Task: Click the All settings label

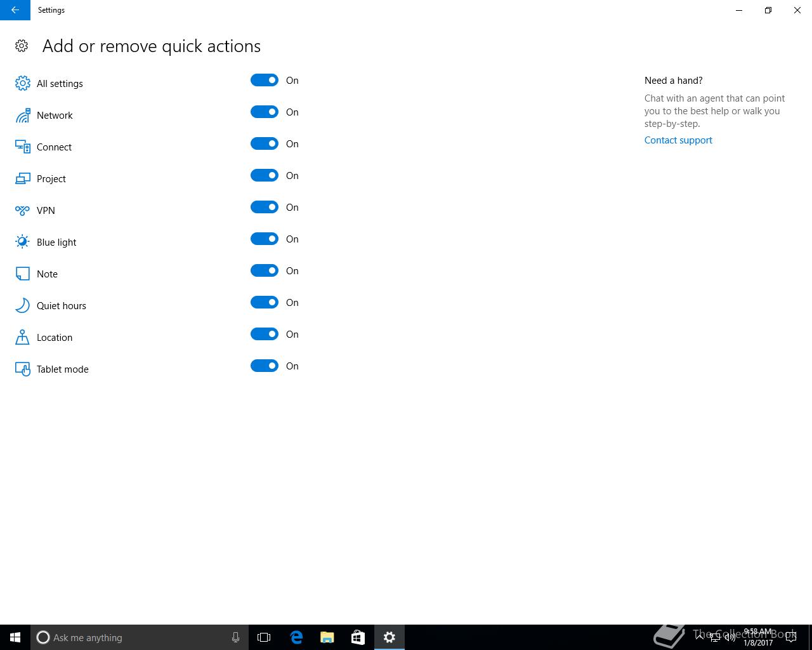Action: click(60, 84)
